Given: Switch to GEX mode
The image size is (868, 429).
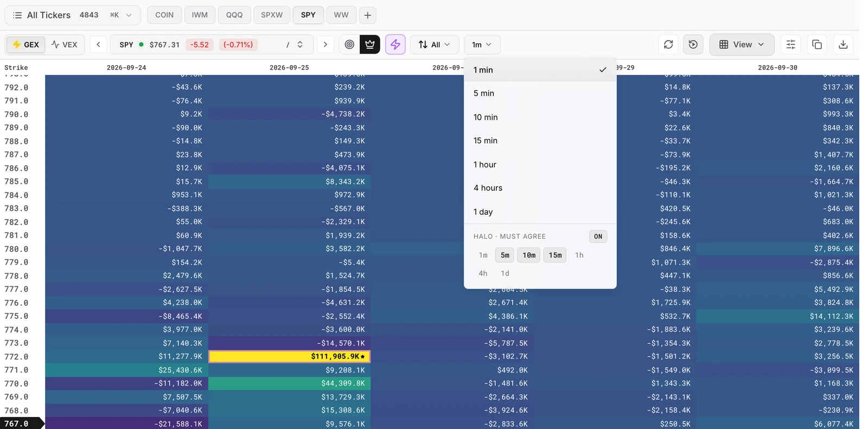Looking at the screenshot, I should tap(26, 44).
